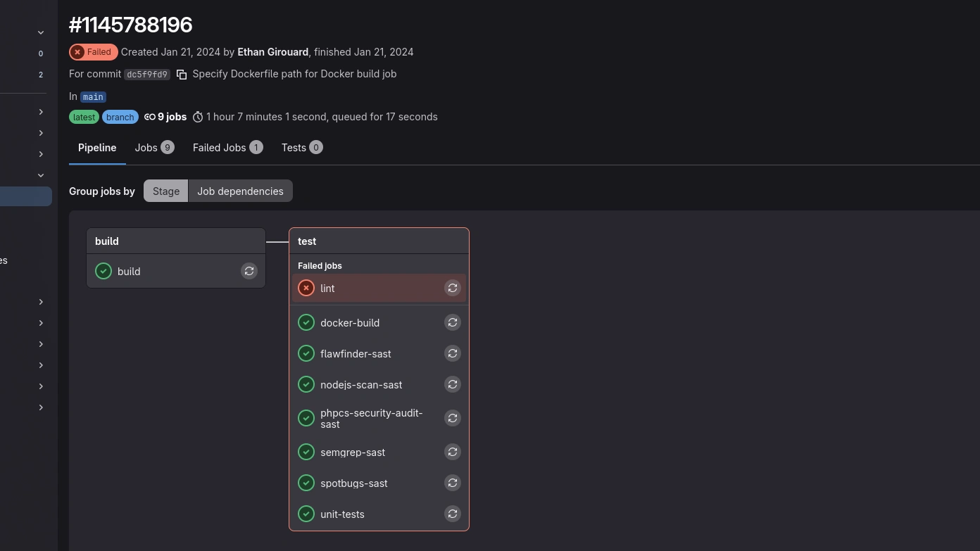This screenshot has height=551, width=980.
Task: Click the spotbugs-sast retry icon
Action: click(x=453, y=483)
